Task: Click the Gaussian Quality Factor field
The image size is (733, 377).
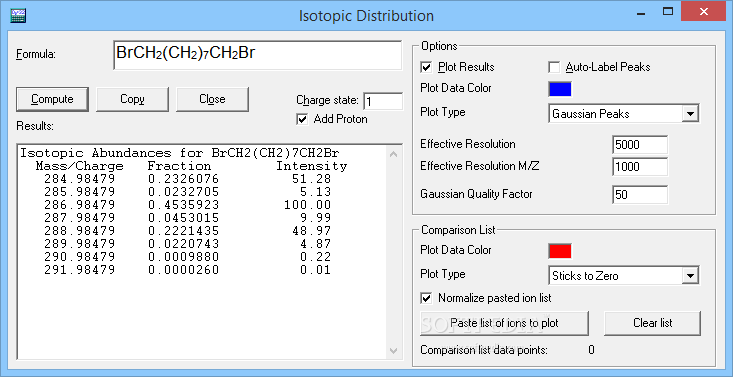Action: point(640,195)
